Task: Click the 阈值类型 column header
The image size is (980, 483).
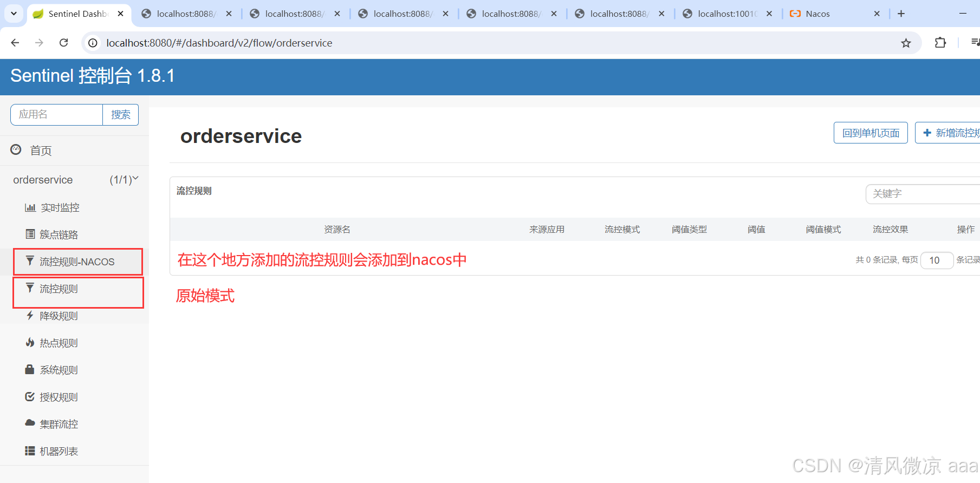Action: 689,230
